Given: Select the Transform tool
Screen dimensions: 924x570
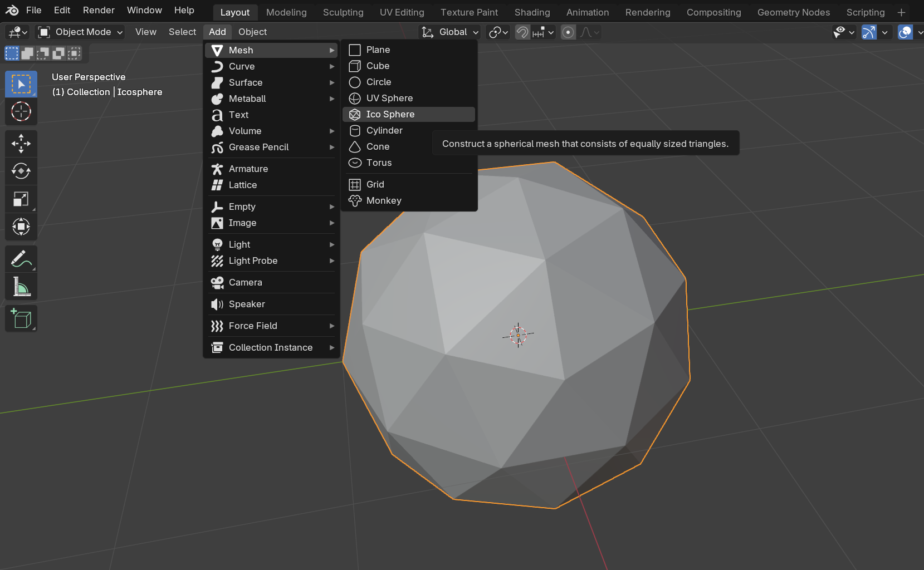Looking at the screenshot, I should pos(21,227).
